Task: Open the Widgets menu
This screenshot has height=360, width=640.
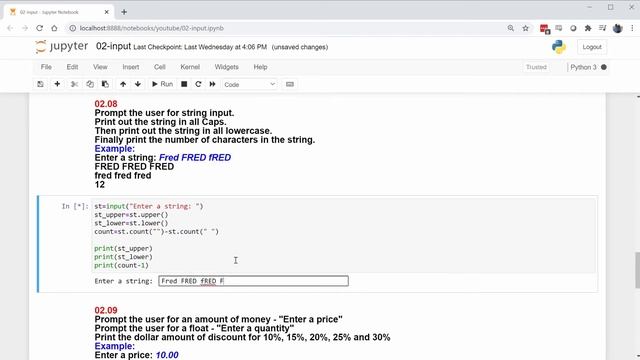Action: point(227,67)
